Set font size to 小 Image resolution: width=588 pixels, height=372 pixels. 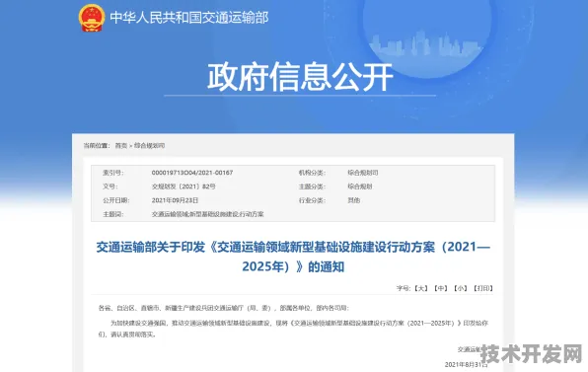(460, 288)
